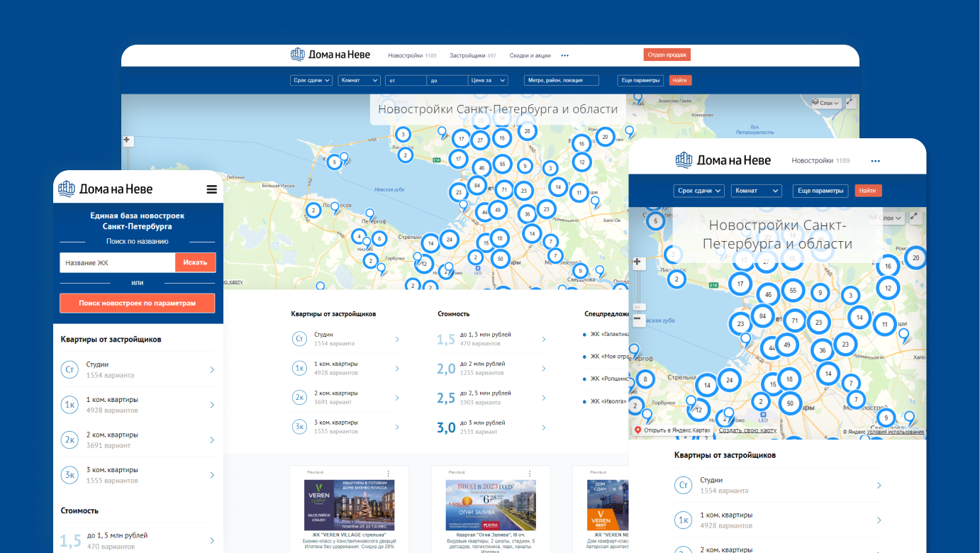Zoom in with plus button on tablet map
Viewport: 980px width, 553px height.
637,262
